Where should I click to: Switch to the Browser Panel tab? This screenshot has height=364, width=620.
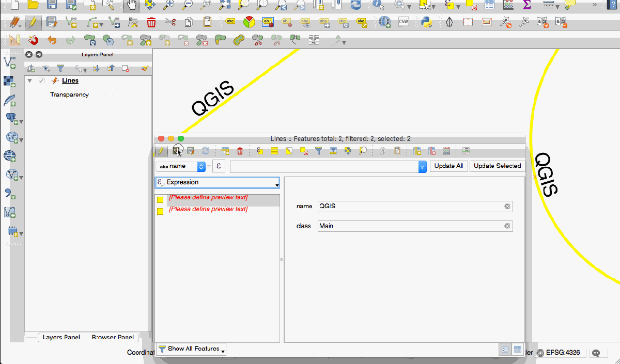[113, 337]
